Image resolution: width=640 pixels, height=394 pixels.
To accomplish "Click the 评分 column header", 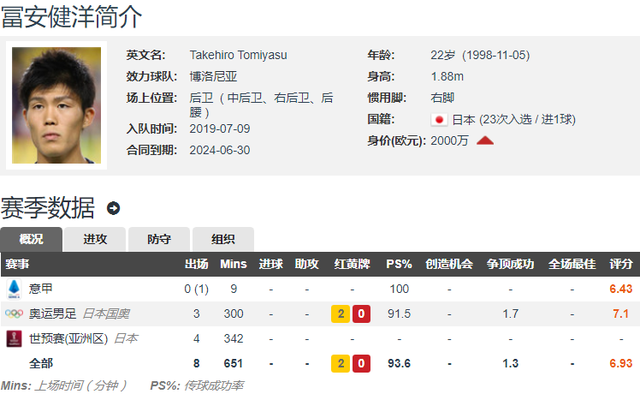I will (621, 264).
